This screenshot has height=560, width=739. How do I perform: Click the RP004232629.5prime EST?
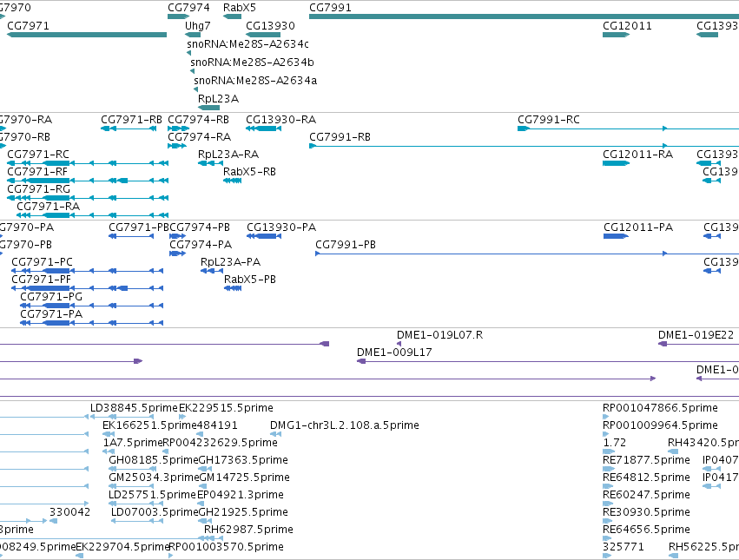tap(165, 451)
